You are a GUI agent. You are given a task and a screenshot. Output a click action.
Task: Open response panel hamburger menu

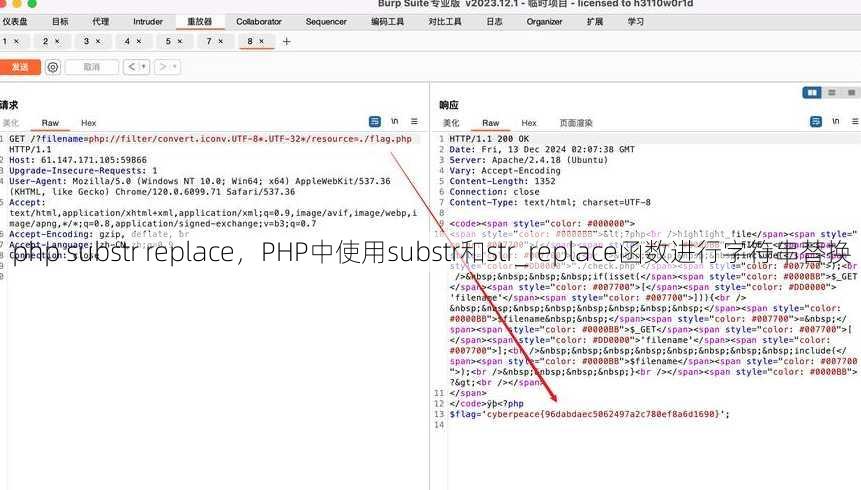click(x=856, y=121)
